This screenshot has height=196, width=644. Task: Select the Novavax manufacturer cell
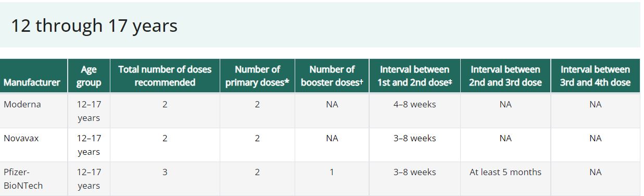coord(34,144)
